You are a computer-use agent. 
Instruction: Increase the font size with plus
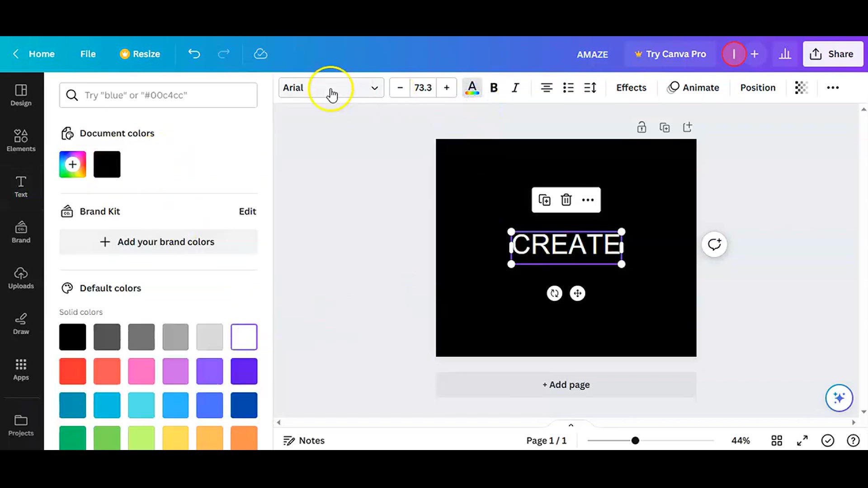(447, 88)
